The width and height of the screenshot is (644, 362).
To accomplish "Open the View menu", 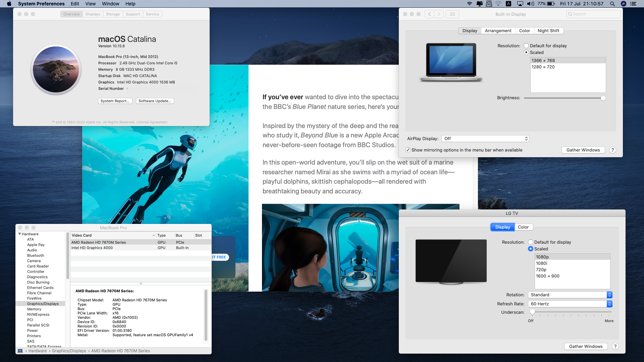I will point(90,4).
